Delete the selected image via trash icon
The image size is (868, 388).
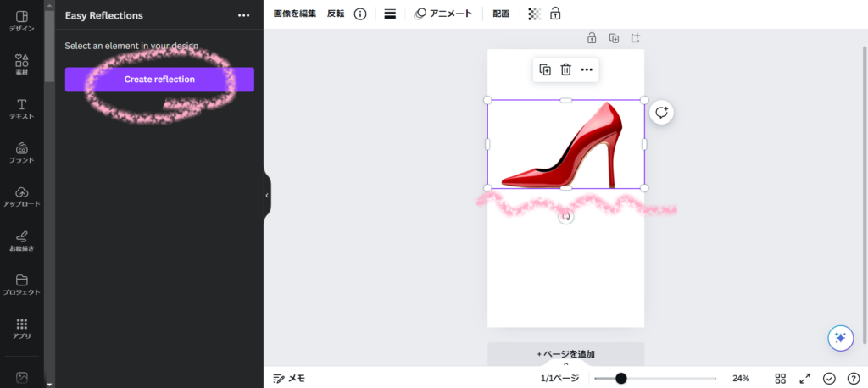[x=565, y=69]
